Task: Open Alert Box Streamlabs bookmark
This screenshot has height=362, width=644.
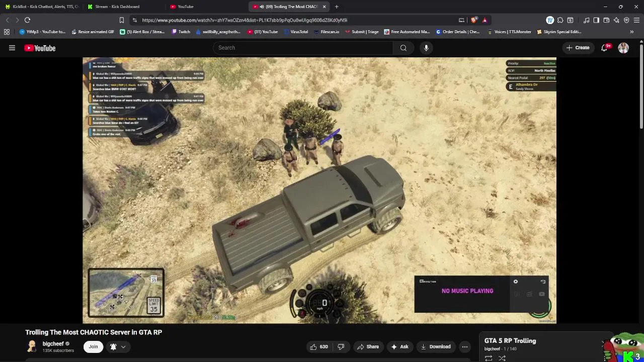Action: tap(142, 32)
